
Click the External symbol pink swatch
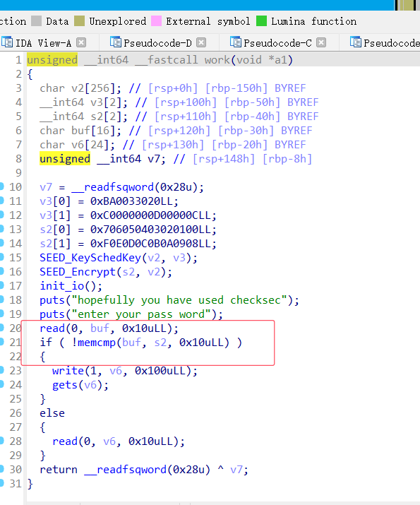point(156,21)
